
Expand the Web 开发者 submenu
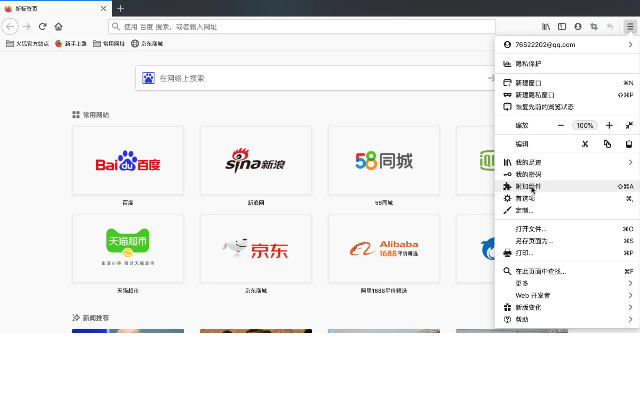(630, 296)
